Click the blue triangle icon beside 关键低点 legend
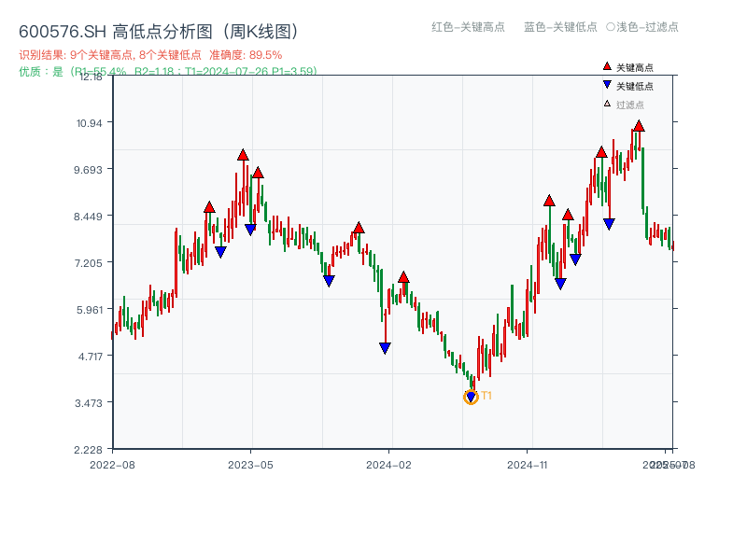The height and width of the screenshot is (560, 747). click(x=607, y=85)
